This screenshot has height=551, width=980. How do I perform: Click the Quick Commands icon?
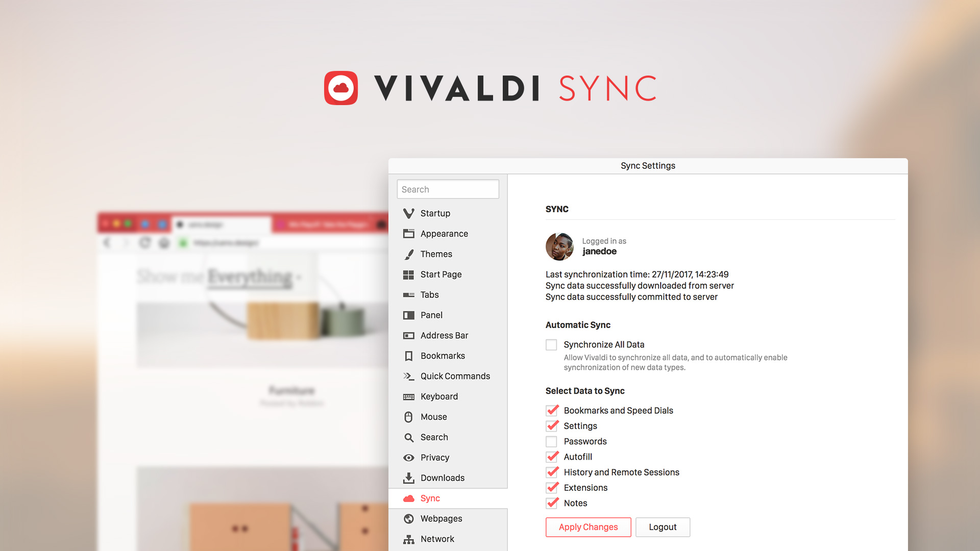coord(408,375)
